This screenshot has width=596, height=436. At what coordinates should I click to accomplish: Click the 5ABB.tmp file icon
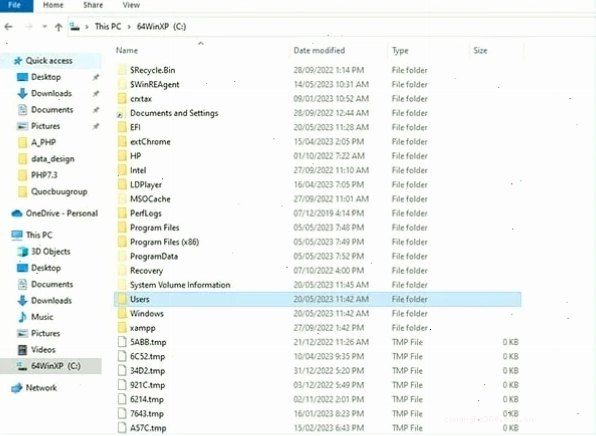click(122, 342)
